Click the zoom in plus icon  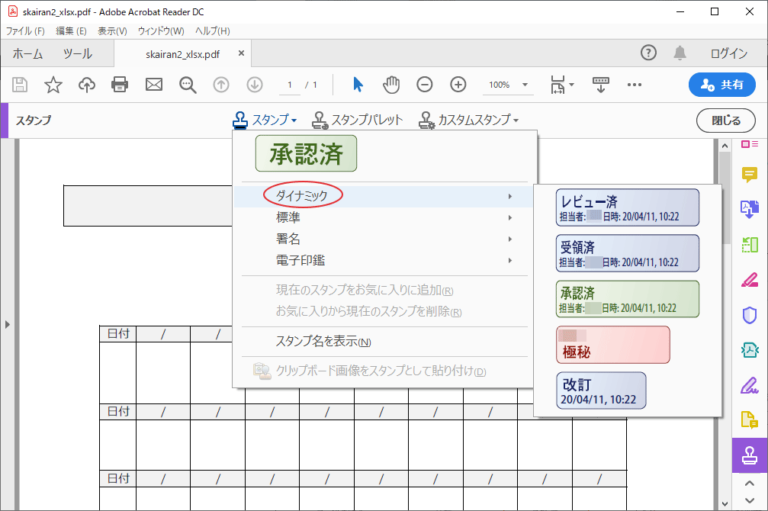click(x=458, y=85)
